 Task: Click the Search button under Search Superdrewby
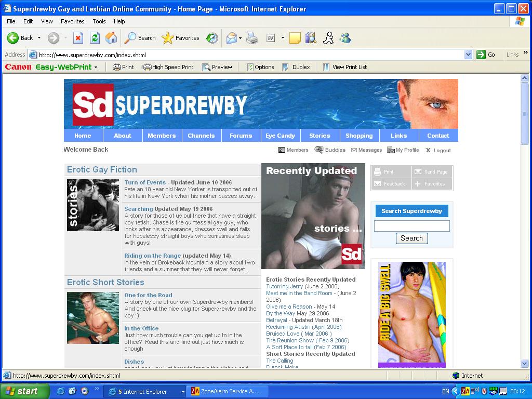tap(411, 238)
